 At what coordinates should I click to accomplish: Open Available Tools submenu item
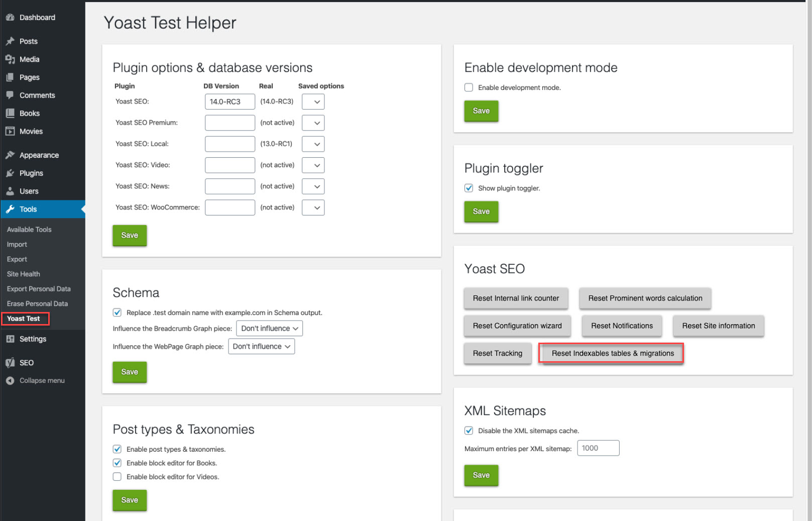[29, 230]
